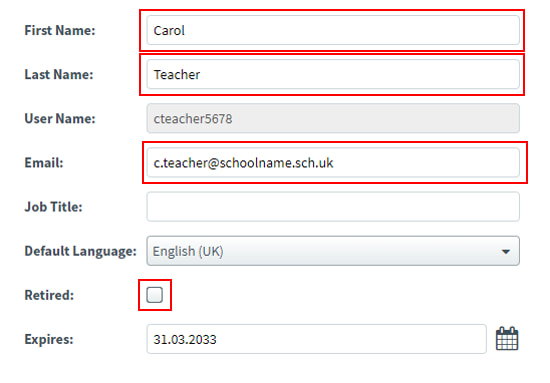Screen dimensions: 550x383
Task: Click the Expires label
Action: (x=49, y=340)
